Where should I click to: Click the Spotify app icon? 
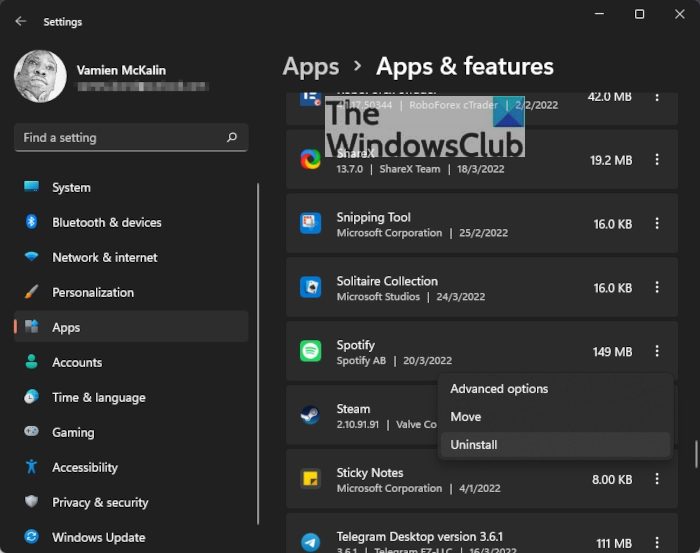coord(310,352)
